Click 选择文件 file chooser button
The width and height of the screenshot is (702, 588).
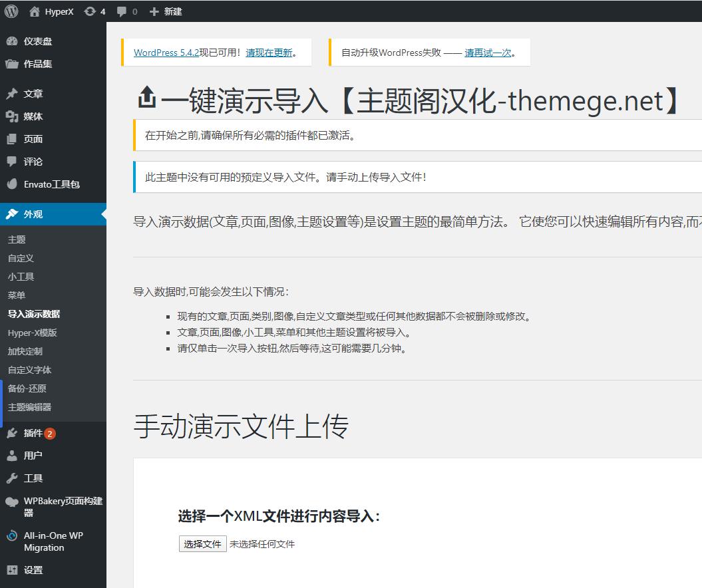[x=202, y=543]
